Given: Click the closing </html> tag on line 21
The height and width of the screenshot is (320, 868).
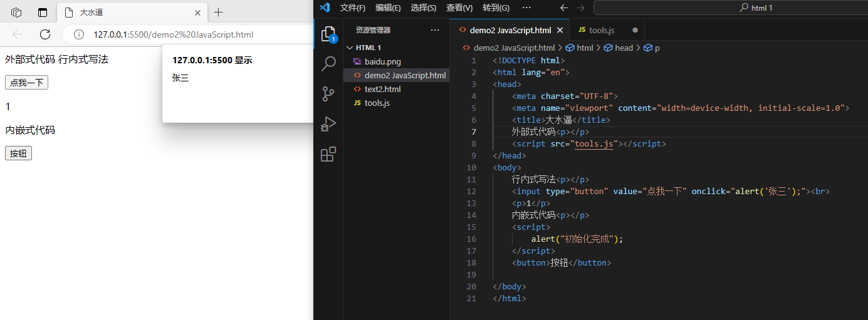Looking at the screenshot, I should pyautogui.click(x=510, y=299).
